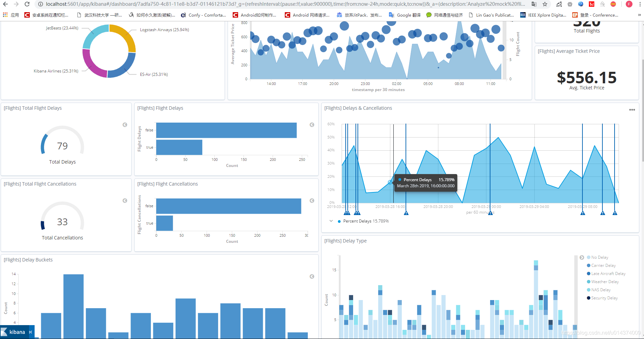Collapse the Percent Delays legend chevron
Screen dimensions: 644x339
tap(331, 221)
